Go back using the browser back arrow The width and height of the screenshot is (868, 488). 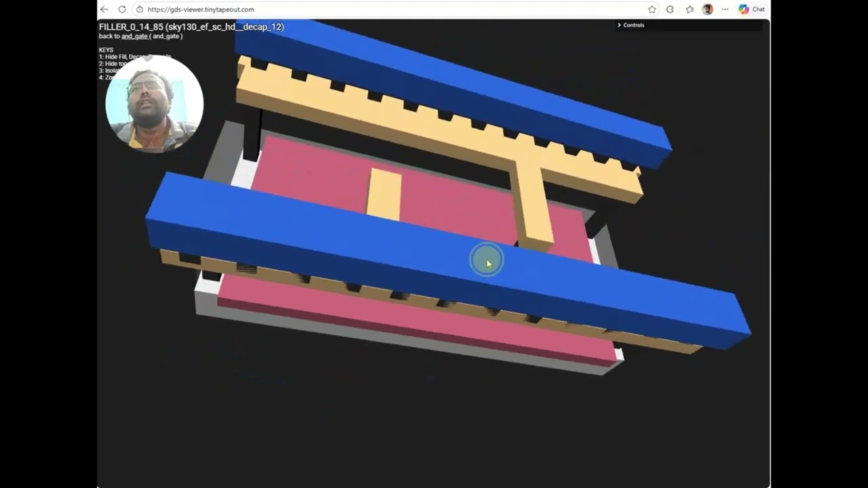[104, 9]
